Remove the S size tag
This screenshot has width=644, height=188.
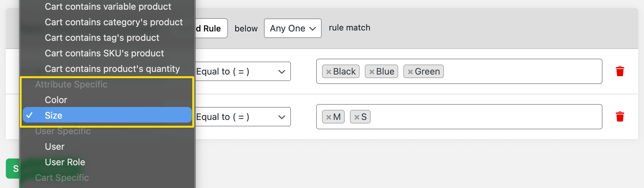[357, 117]
